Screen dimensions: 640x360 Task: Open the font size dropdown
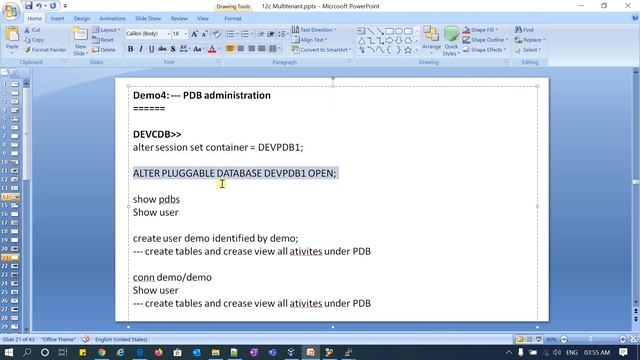186,34
